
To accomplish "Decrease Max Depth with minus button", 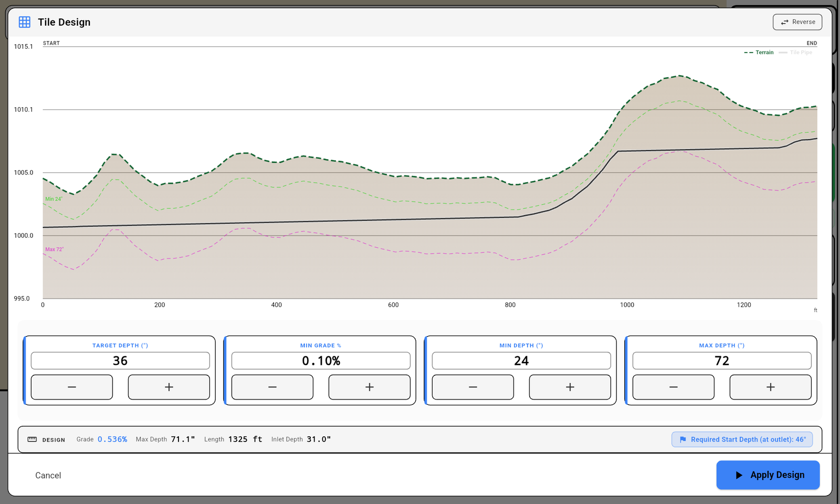I will (674, 387).
